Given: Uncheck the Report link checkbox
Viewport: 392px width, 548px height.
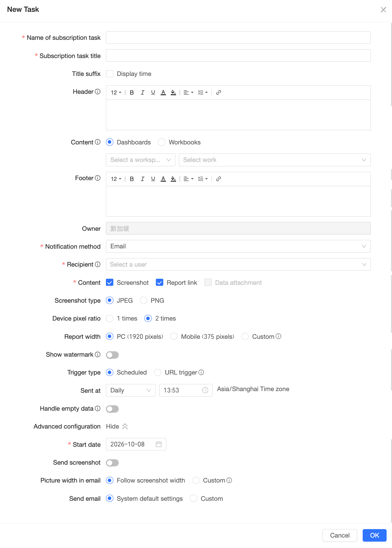Looking at the screenshot, I should click(160, 282).
